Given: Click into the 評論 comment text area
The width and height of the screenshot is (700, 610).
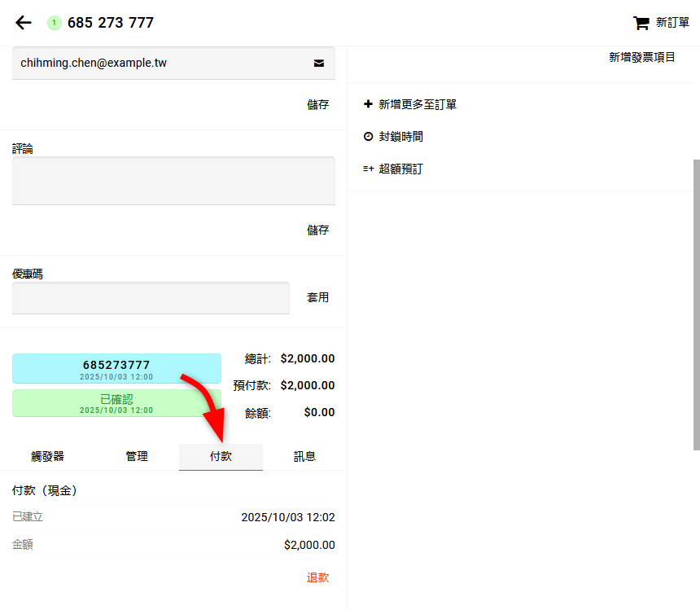Looking at the screenshot, I should (173, 181).
